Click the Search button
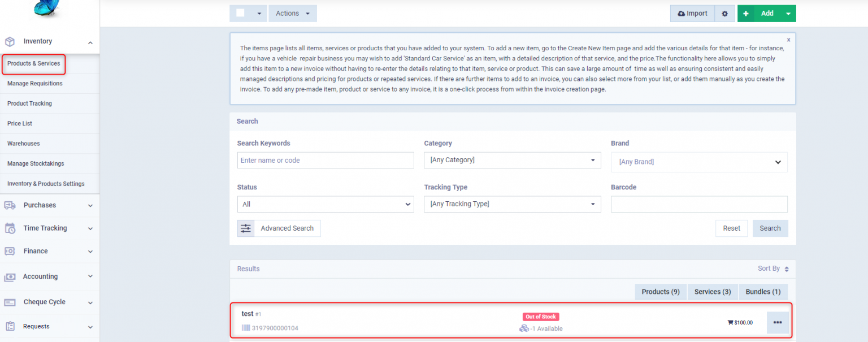Image resolution: width=868 pixels, height=342 pixels. (770, 228)
